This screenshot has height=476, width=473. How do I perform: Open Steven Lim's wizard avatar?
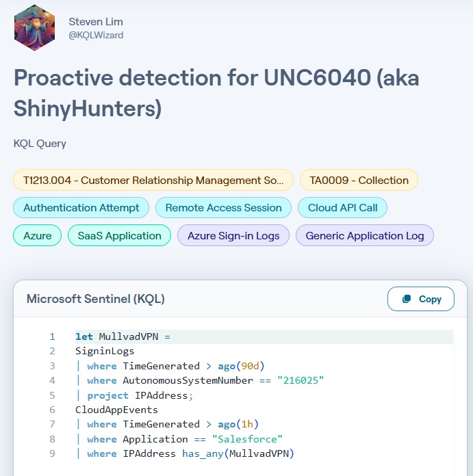coord(34,27)
